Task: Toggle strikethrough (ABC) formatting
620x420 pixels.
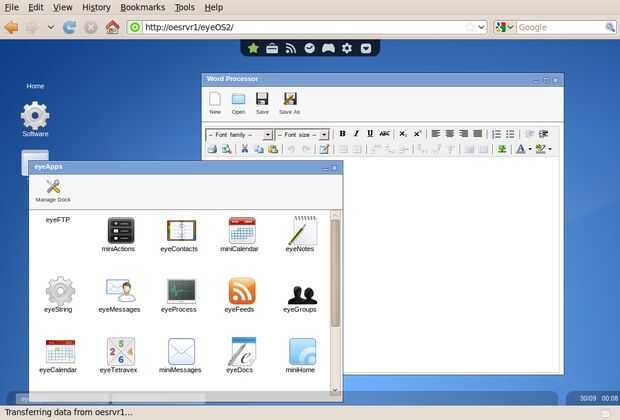Action: click(384, 134)
